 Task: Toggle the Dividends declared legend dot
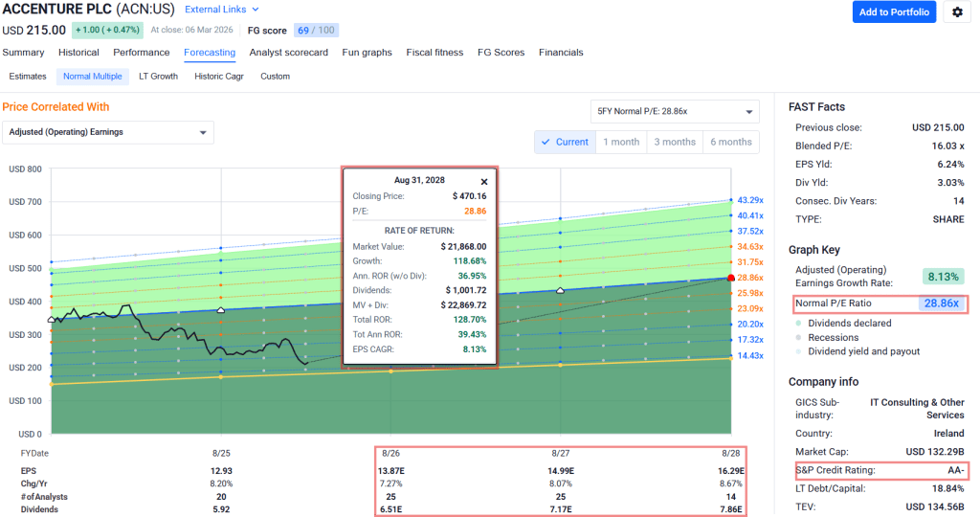(799, 324)
